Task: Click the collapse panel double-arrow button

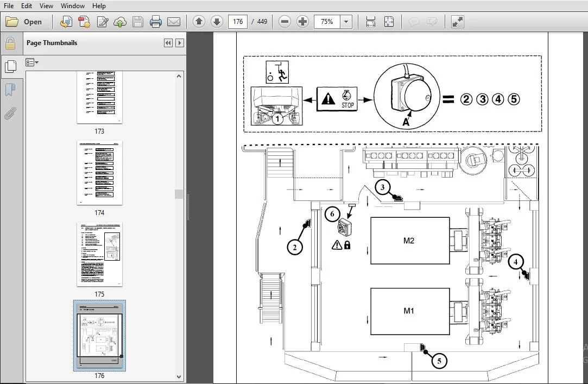Action: tap(168, 43)
